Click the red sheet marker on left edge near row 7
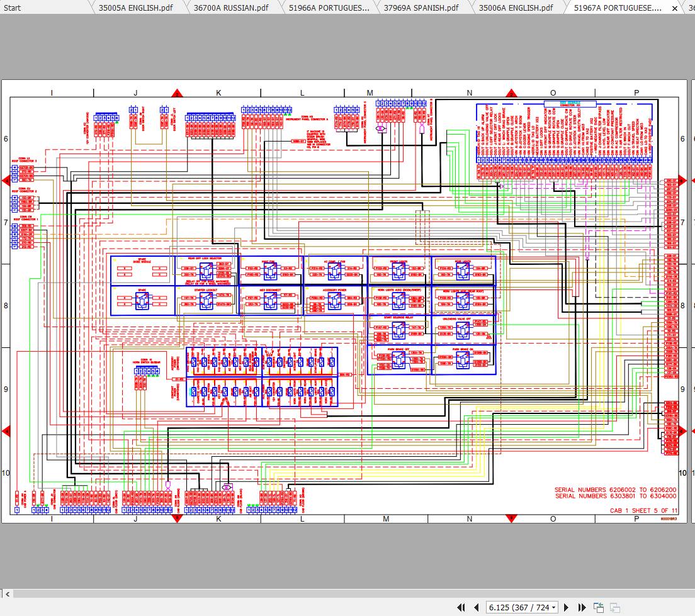Viewport: 695px width, 616px height. 6,181
